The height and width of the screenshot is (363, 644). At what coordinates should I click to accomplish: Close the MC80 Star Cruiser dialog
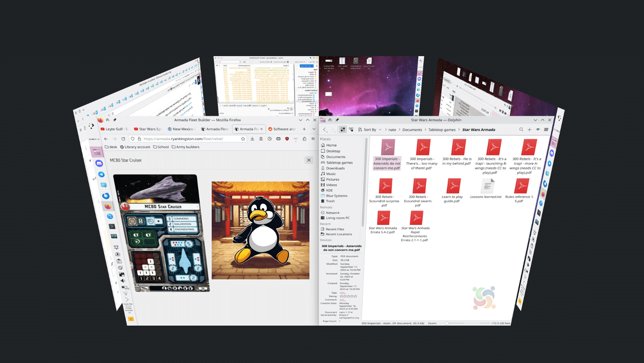(x=309, y=160)
